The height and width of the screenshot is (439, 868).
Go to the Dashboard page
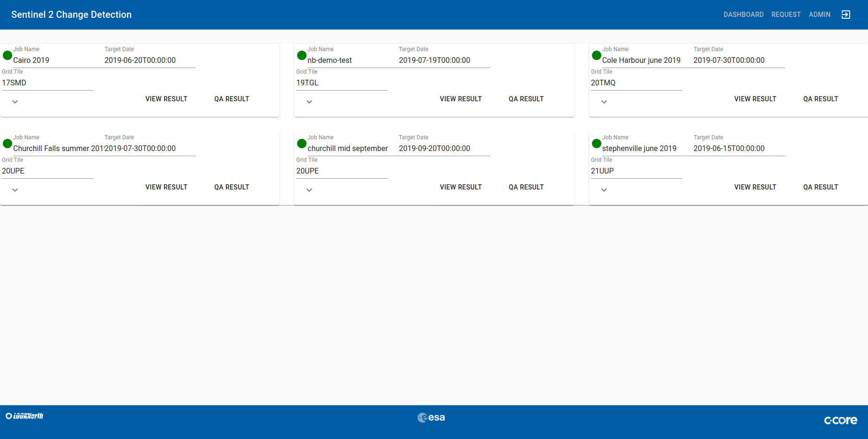[x=743, y=15]
